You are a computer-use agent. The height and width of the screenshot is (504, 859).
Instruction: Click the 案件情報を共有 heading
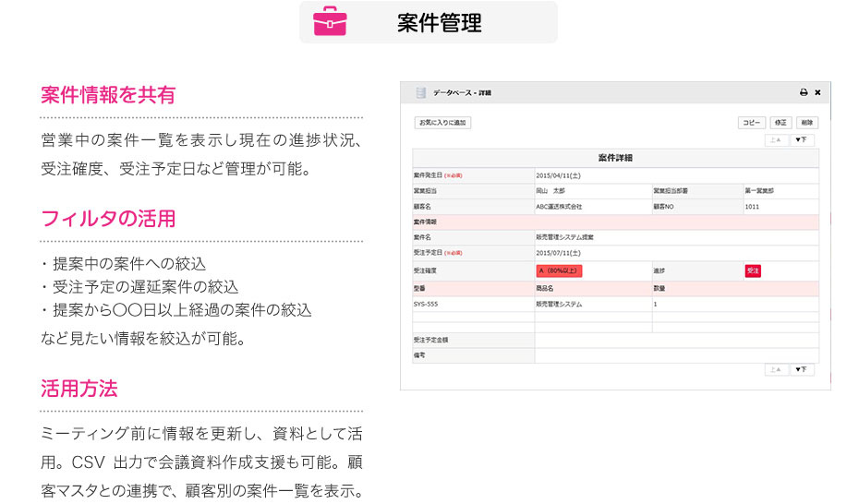108,95
